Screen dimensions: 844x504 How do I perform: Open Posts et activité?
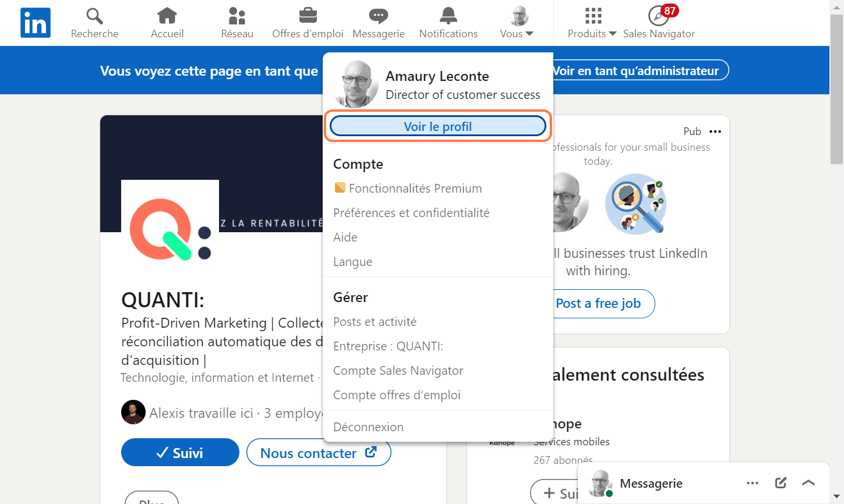(x=375, y=322)
